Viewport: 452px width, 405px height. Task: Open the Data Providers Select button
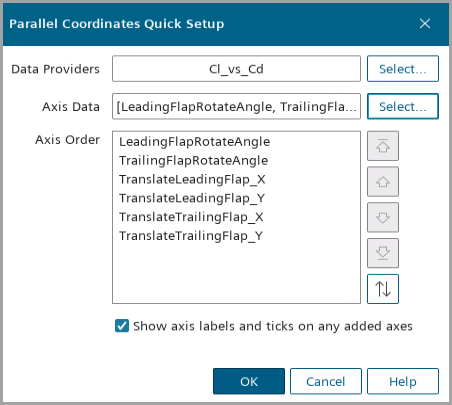[403, 69]
